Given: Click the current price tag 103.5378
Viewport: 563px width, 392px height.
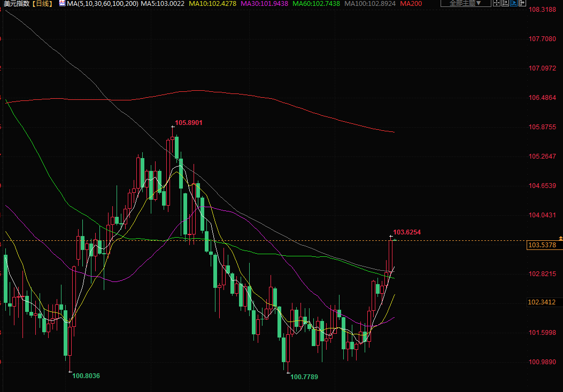Looking at the screenshot, I should tap(542, 245).
